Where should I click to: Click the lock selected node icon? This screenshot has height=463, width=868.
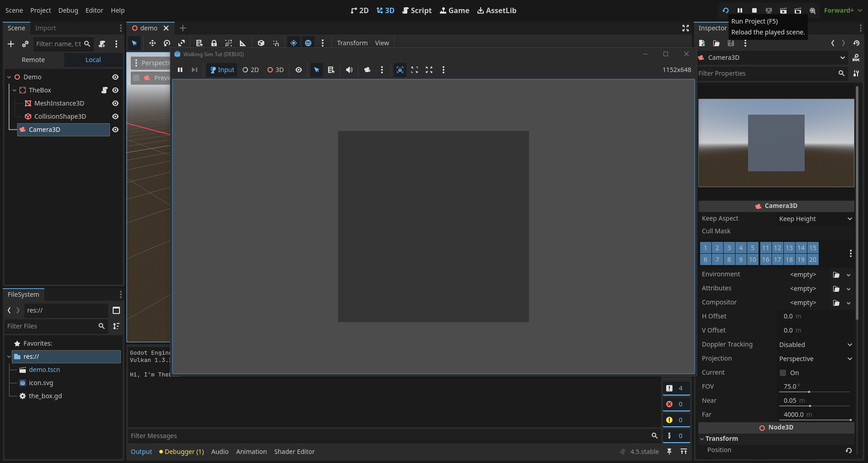coord(214,43)
